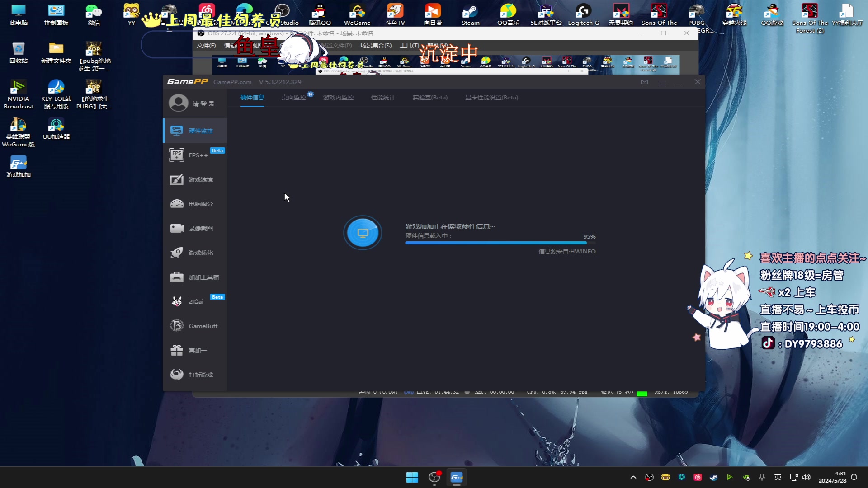Viewport: 868px width, 488px height.
Task: Select the 游戏滤镜 sidebar icon
Action: pyautogui.click(x=177, y=179)
